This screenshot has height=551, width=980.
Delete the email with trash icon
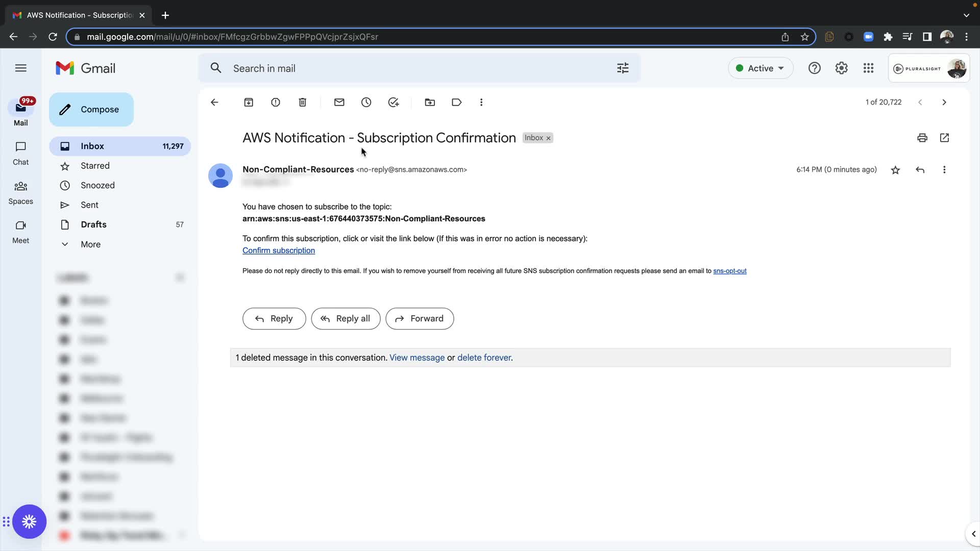[x=303, y=103]
